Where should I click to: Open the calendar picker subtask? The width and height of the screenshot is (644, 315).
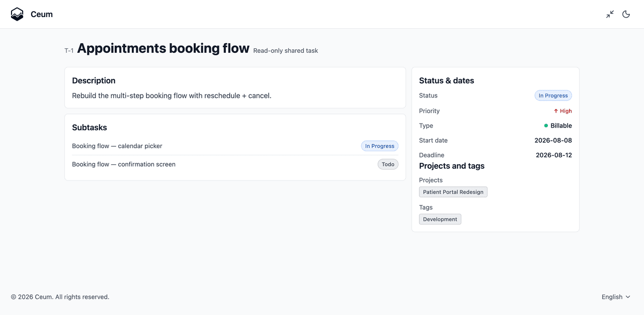pos(117,146)
